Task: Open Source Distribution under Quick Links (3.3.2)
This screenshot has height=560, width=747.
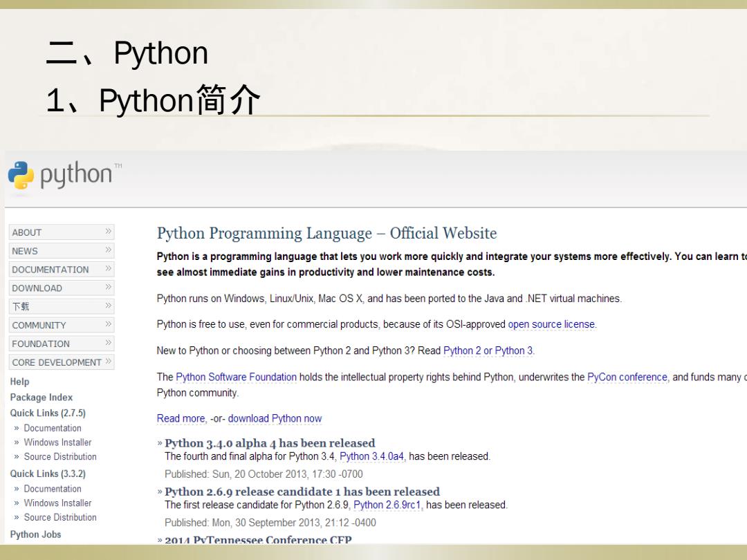Action: [60, 517]
